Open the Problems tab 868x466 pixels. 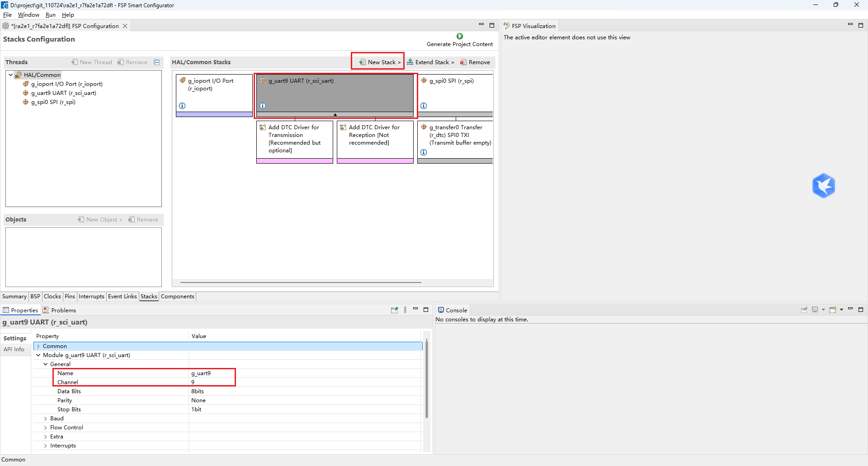59,310
